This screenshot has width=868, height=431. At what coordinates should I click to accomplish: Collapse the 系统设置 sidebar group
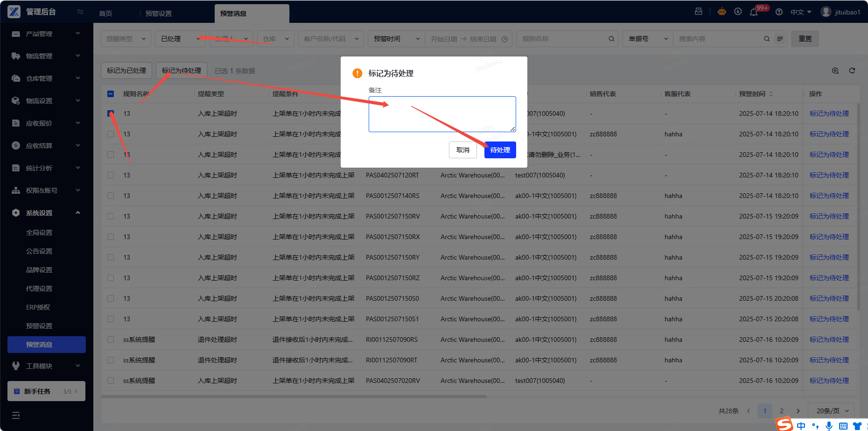click(47, 213)
